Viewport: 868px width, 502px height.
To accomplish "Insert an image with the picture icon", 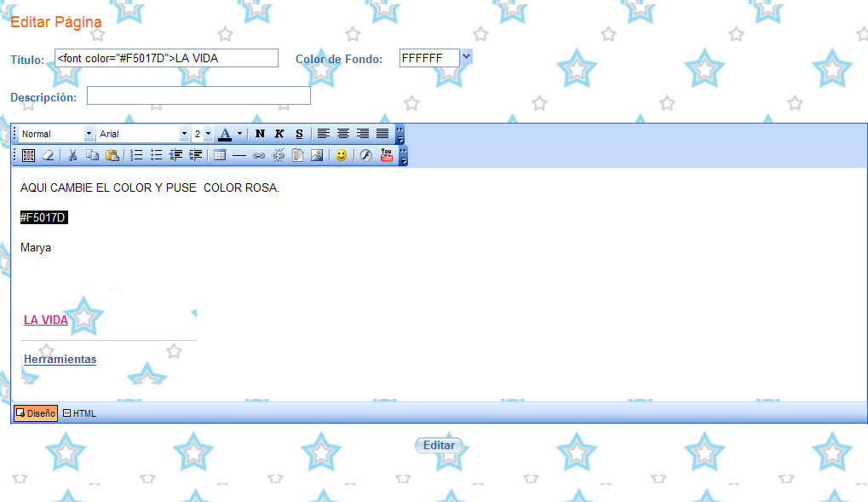I will [x=317, y=156].
